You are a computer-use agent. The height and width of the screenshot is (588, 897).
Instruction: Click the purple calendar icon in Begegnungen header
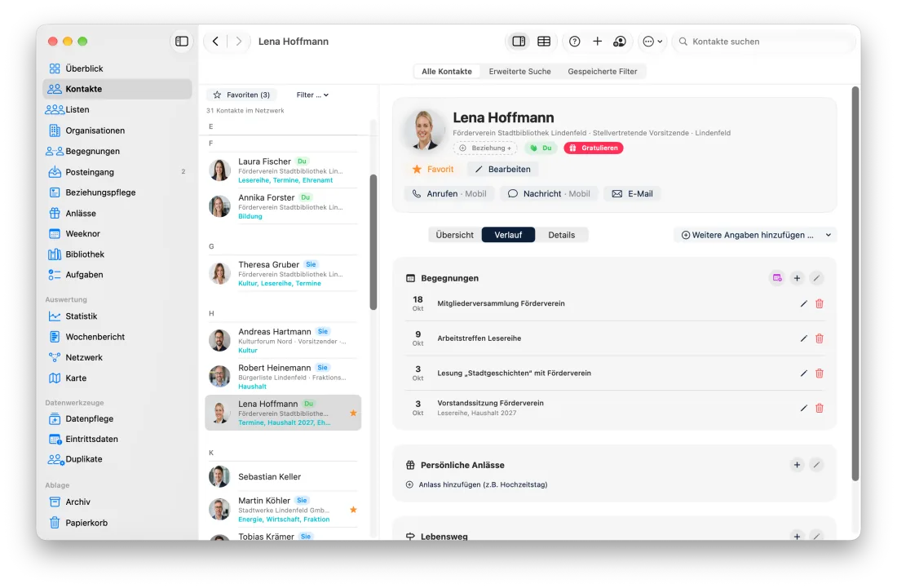(x=777, y=278)
